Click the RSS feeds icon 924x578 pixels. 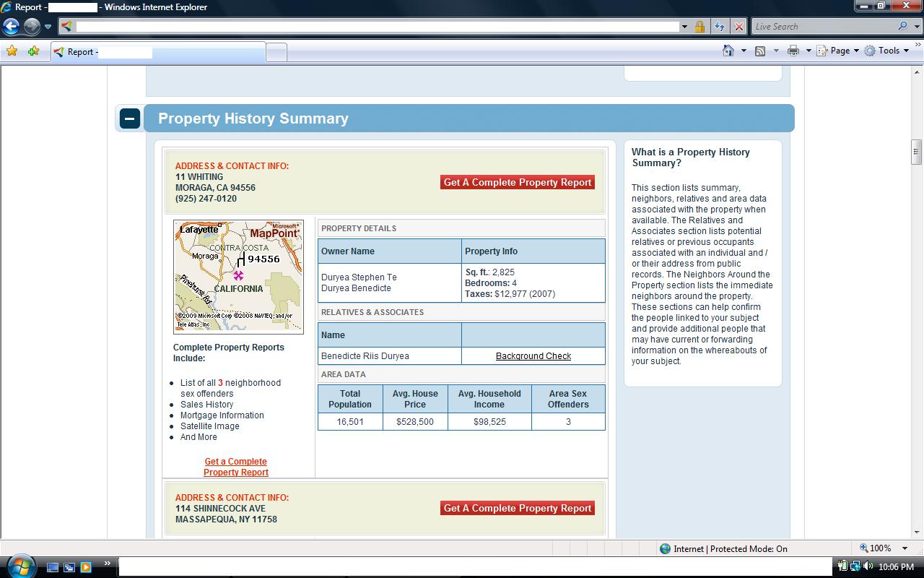[x=760, y=51]
